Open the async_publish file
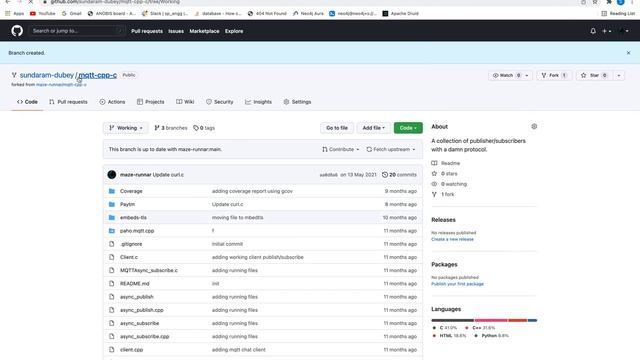 click(x=137, y=297)
